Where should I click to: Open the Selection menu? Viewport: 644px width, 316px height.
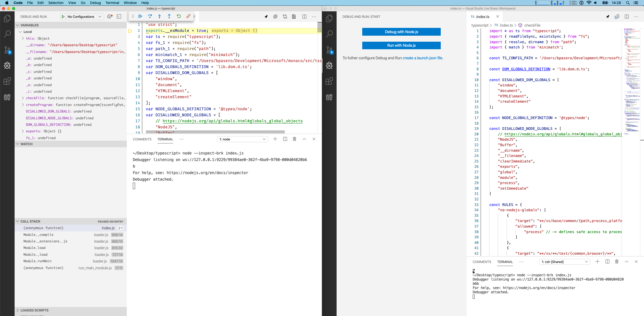(x=56, y=3)
